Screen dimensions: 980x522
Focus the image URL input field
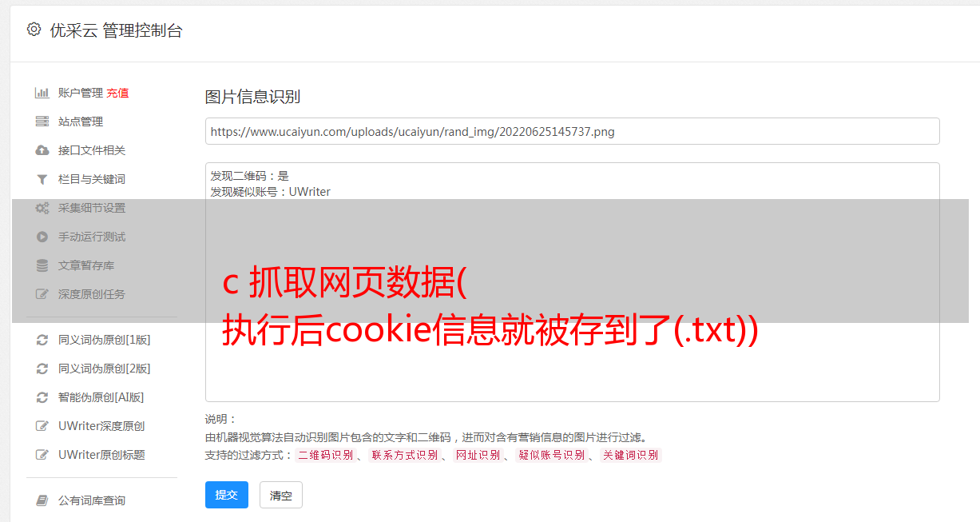572,131
